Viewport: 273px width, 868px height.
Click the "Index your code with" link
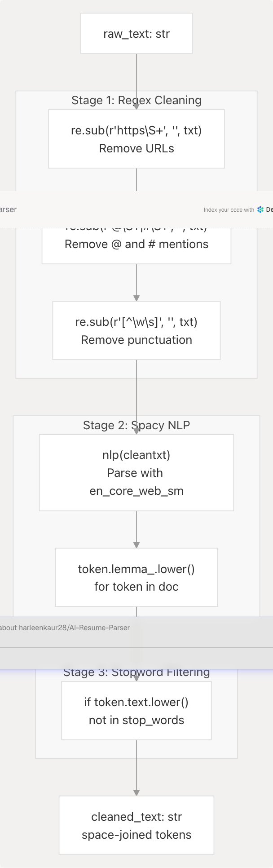(x=229, y=210)
